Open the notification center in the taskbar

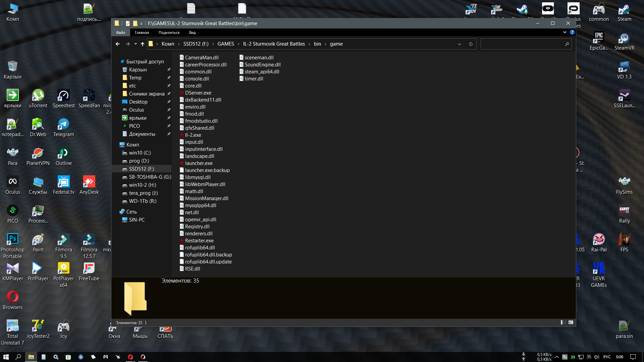(633, 357)
